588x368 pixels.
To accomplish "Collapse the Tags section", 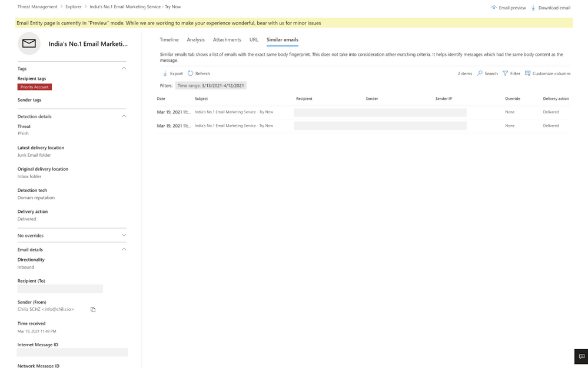I will [x=124, y=68].
